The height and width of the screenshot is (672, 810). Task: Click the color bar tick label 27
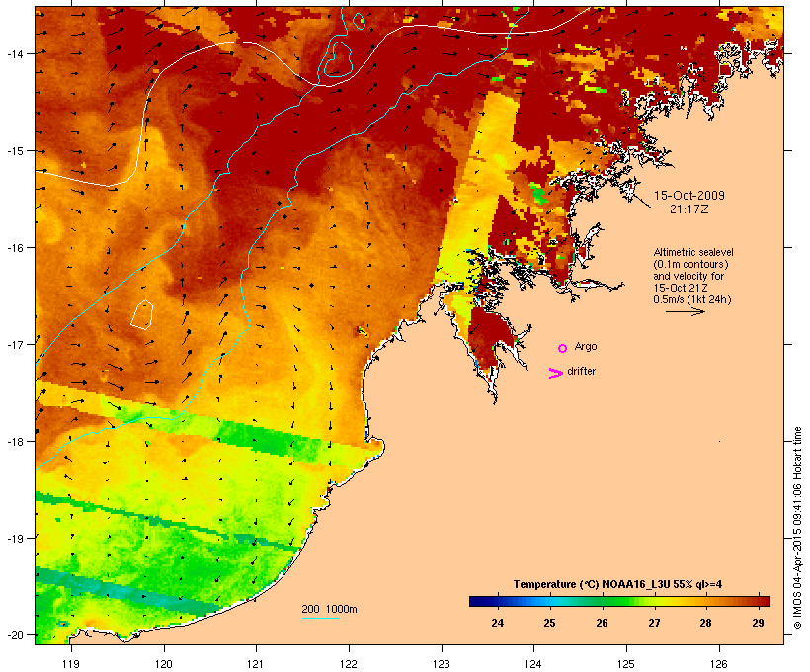[654, 623]
